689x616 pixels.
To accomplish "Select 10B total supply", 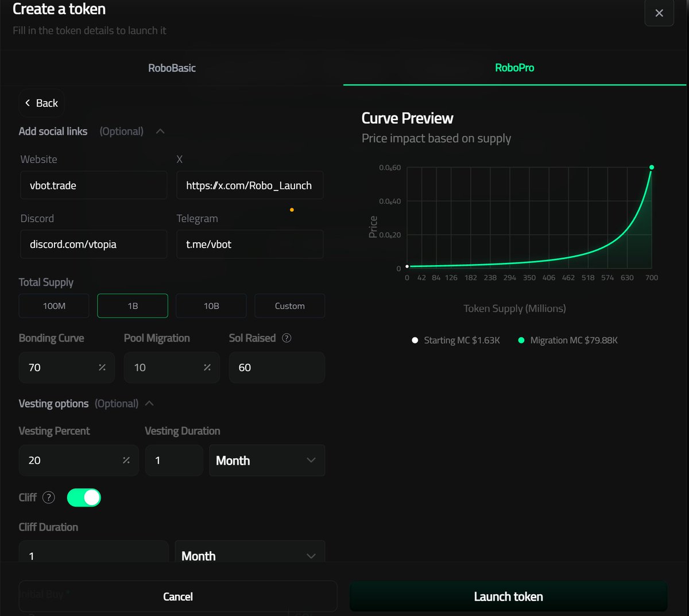I will (211, 305).
